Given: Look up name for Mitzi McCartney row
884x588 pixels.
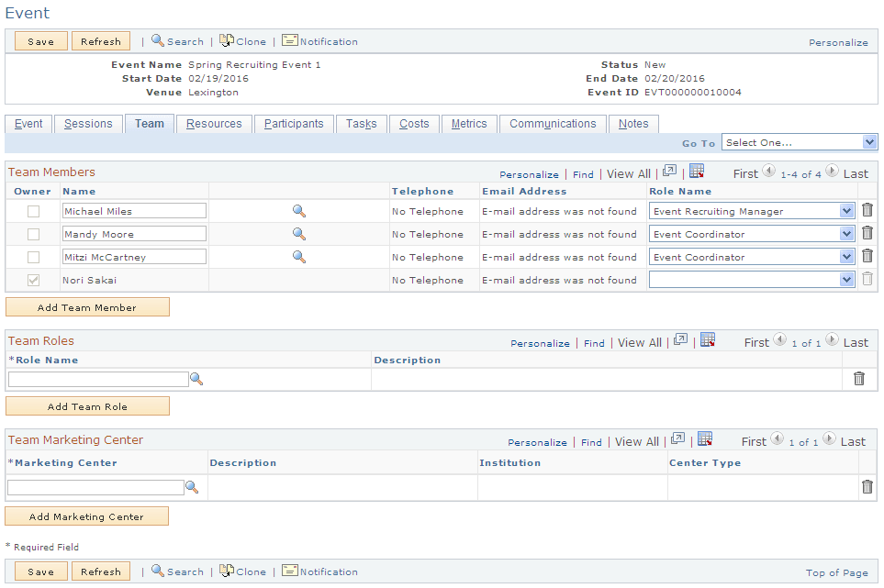Looking at the screenshot, I should click(x=299, y=257).
